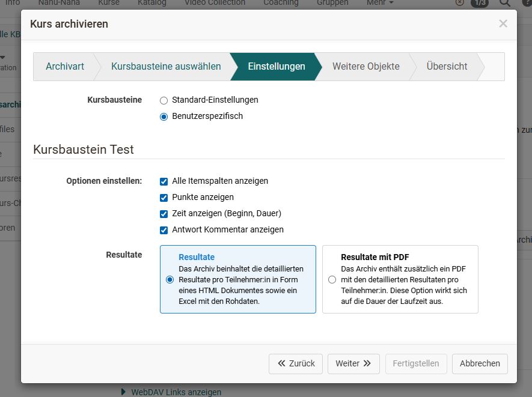
Task: Go back to the "Archivart" wizard step
Action: tap(65, 67)
